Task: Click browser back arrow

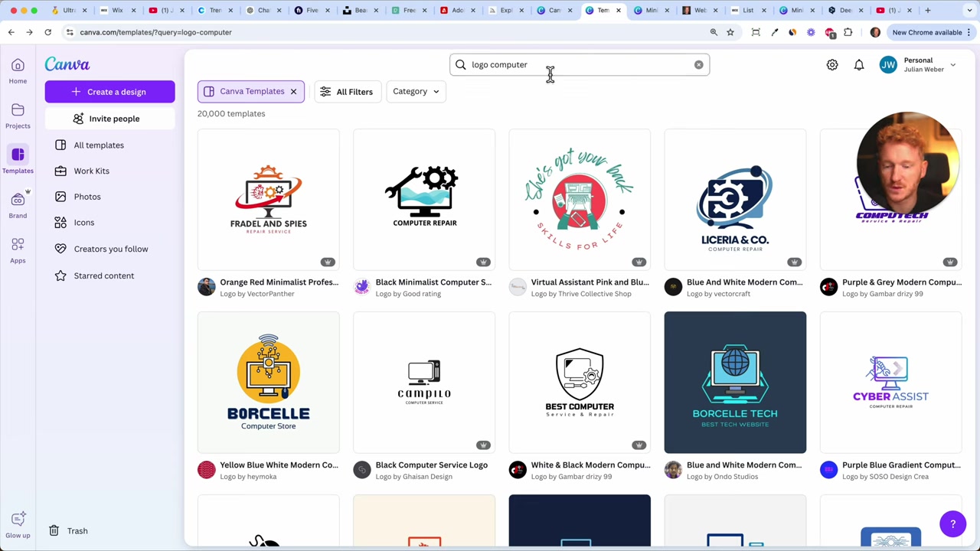Action: 11,32
